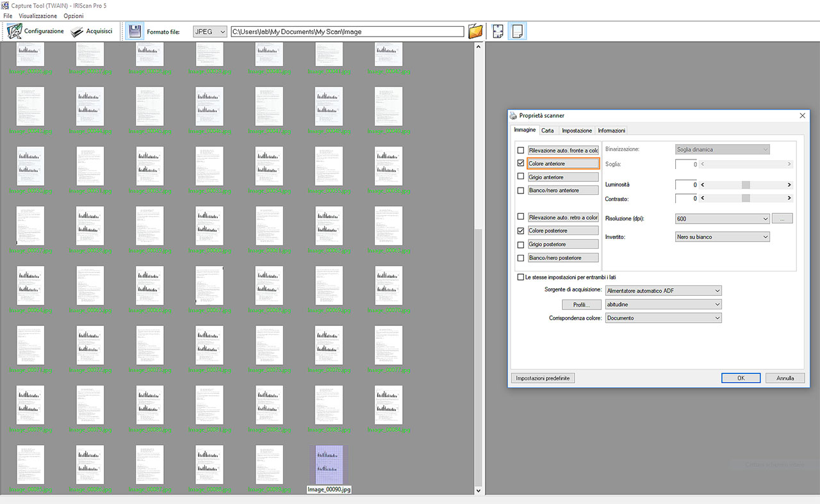Enable same settings for both sides
The width and height of the screenshot is (820, 504).
521,277
